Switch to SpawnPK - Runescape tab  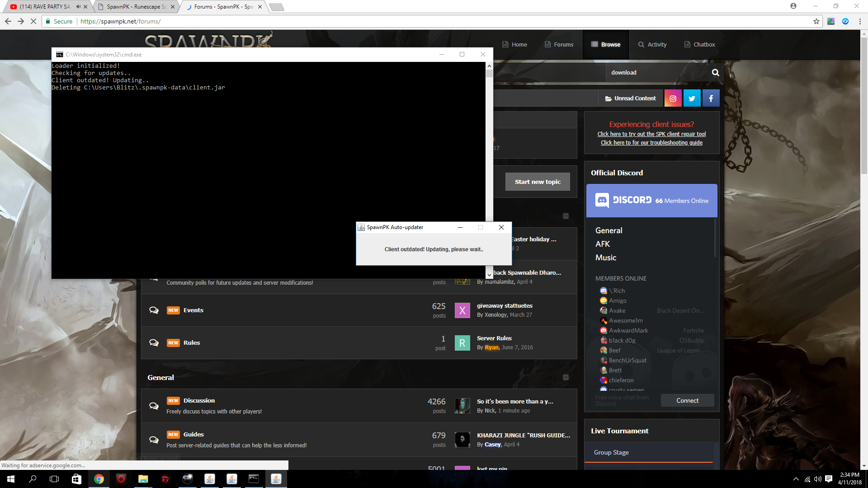point(136,7)
